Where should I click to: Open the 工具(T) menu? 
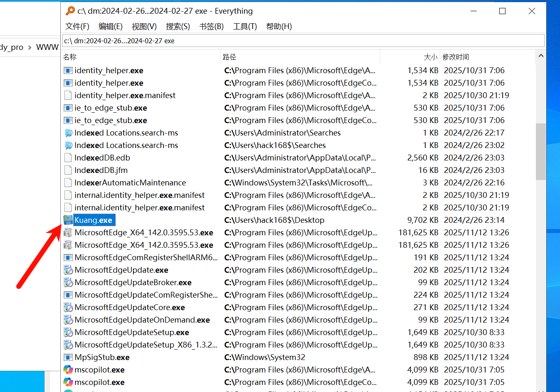click(245, 26)
